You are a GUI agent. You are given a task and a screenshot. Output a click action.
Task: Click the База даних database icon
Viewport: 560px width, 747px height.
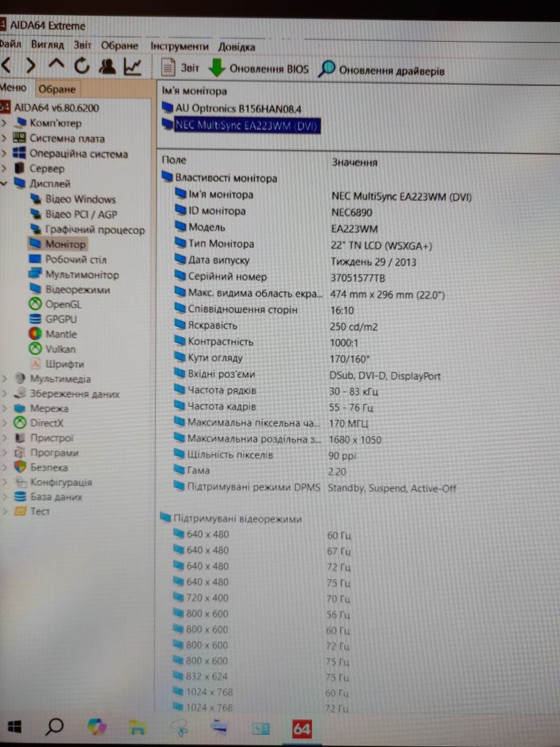(20, 497)
